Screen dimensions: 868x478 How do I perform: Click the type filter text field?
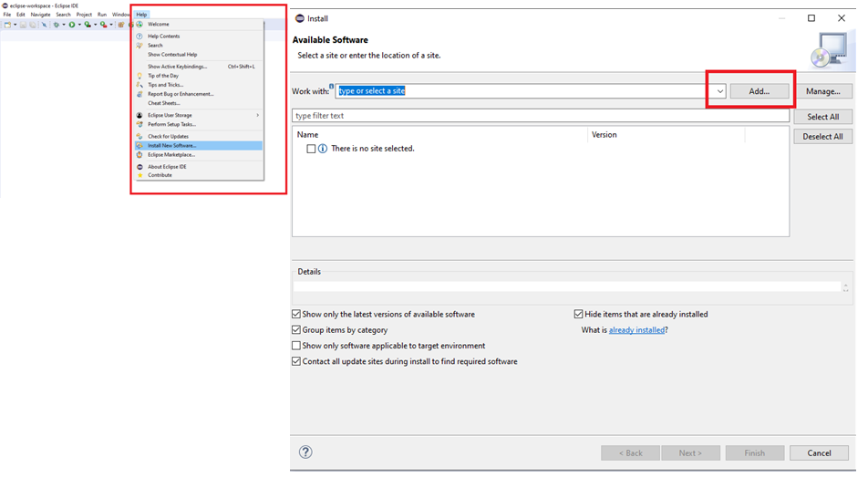540,116
